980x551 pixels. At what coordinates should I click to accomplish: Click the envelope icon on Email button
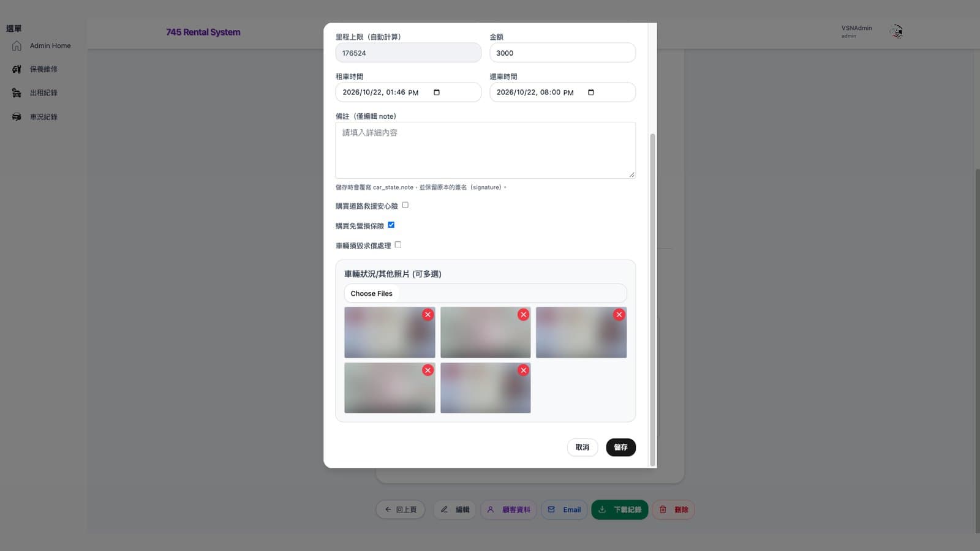point(551,509)
